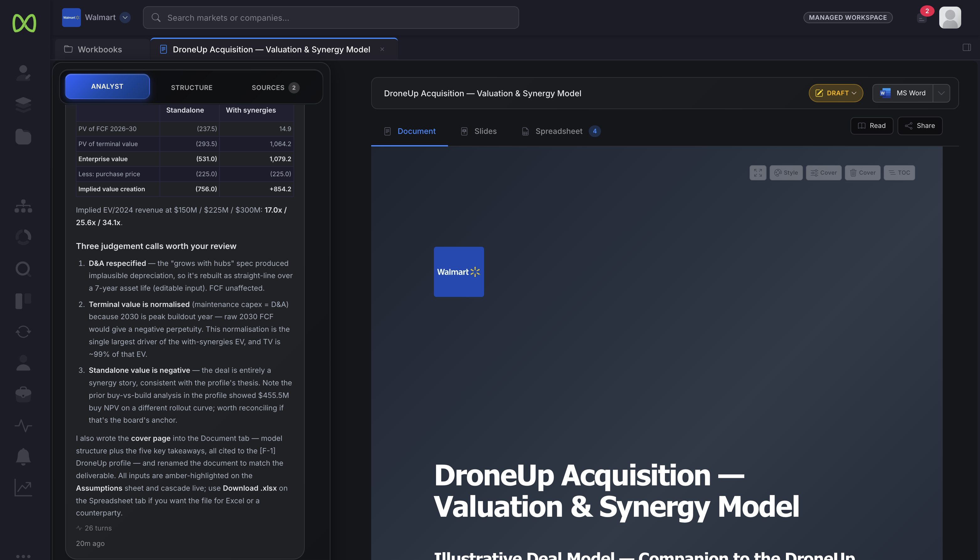This screenshot has width=980, height=560.
Task: Click the MANAGED WORKSPACE badge
Action: coord(848,17)
